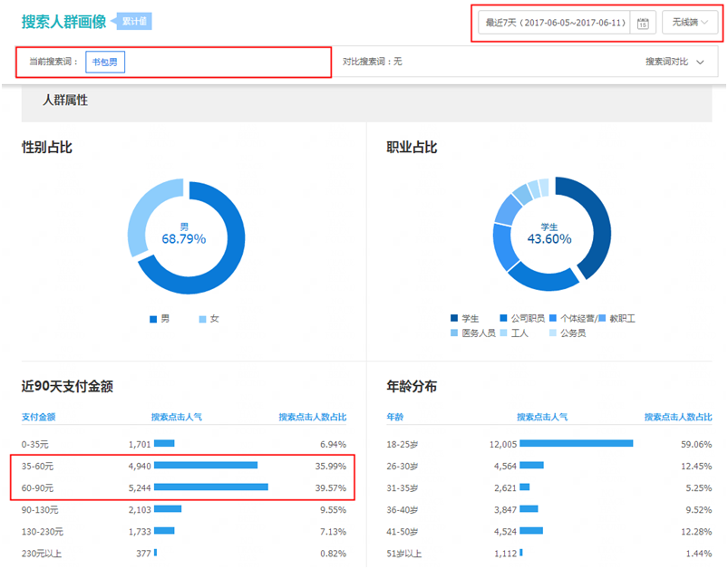
Task: Select the 书包男 search term tag
Action: click(x=104, y=62)
